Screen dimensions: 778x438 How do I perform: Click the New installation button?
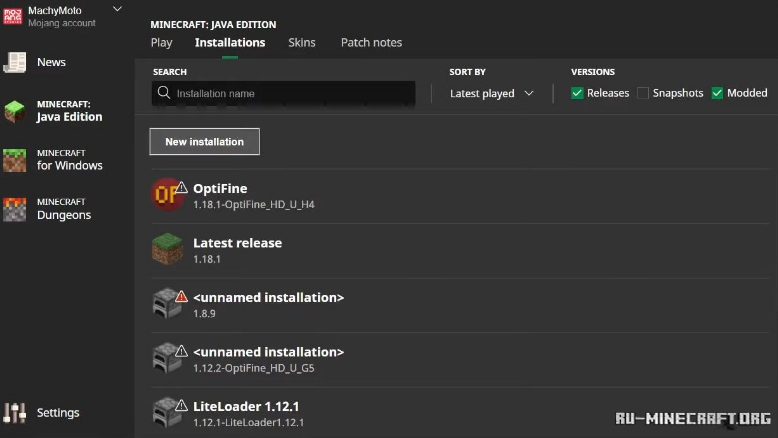[204, 142]
